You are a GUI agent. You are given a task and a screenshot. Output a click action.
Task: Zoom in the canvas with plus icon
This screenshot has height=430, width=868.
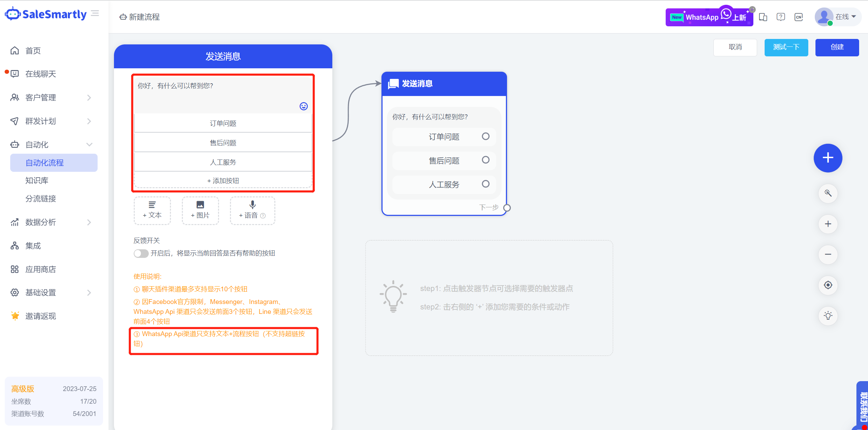coord(828,224)
